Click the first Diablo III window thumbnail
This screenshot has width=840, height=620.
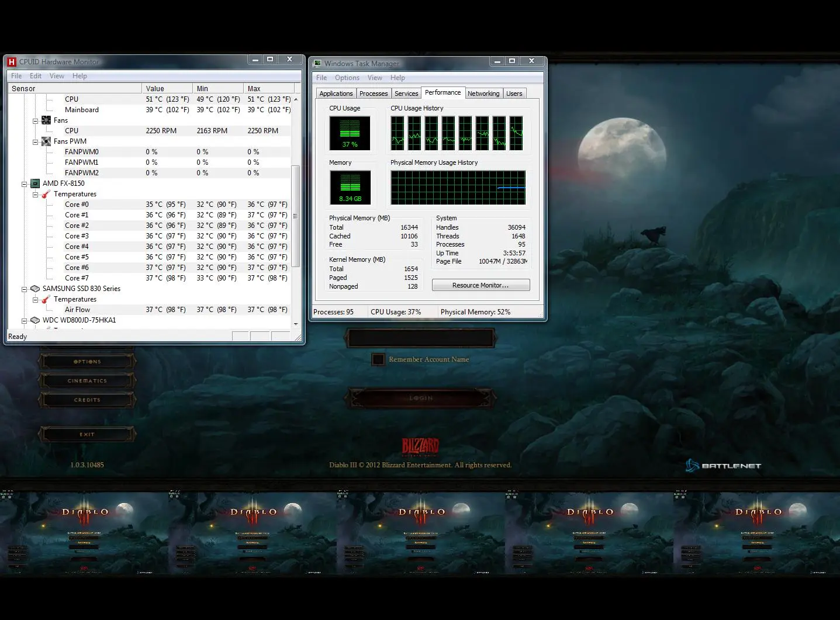point(84,532)
